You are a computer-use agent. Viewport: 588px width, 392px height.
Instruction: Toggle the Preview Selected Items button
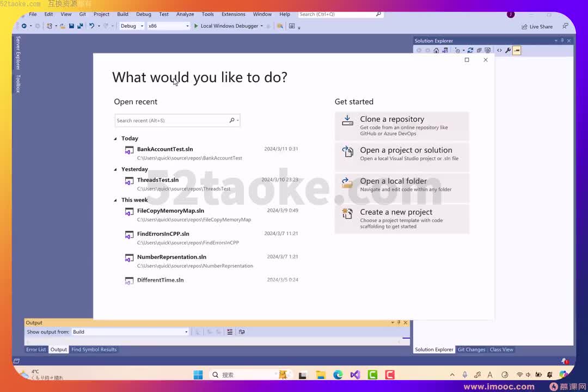(x=517, y=50)
